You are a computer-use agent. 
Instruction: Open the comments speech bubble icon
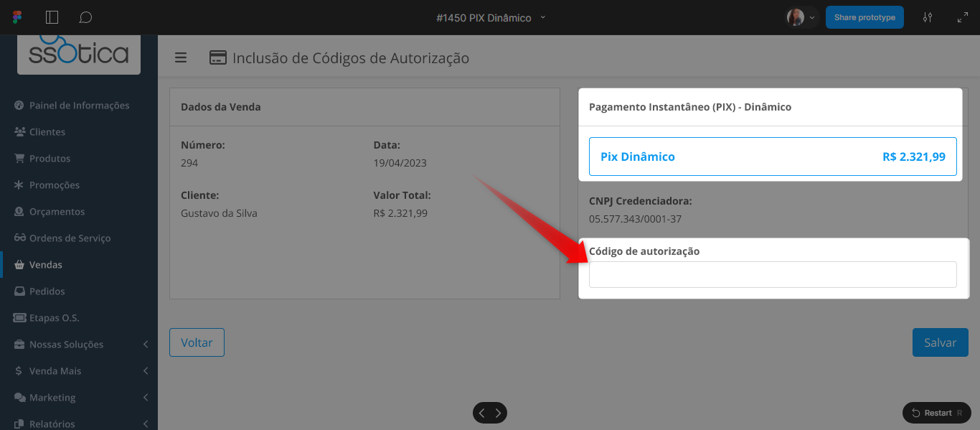point(85,17)
